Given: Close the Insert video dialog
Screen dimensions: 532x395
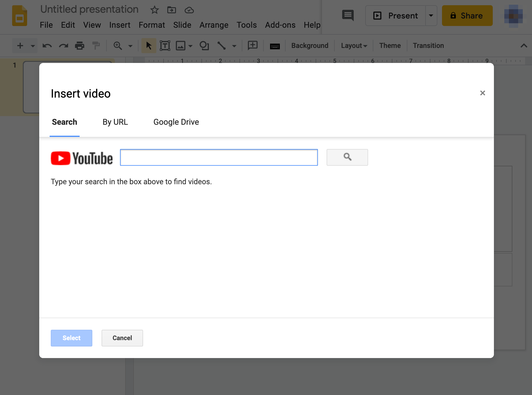Looking at the screenshot, I should pyautogui.click(x=483, y=93).
